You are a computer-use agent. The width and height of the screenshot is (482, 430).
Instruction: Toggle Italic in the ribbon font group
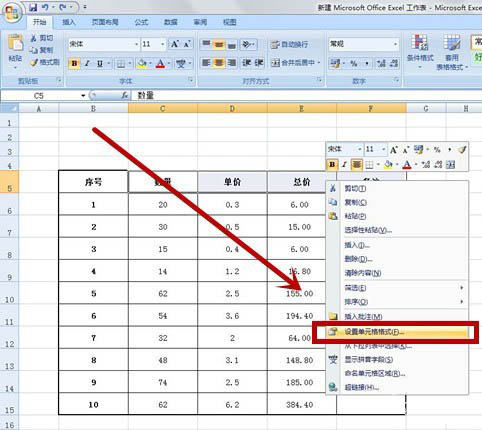87,63
